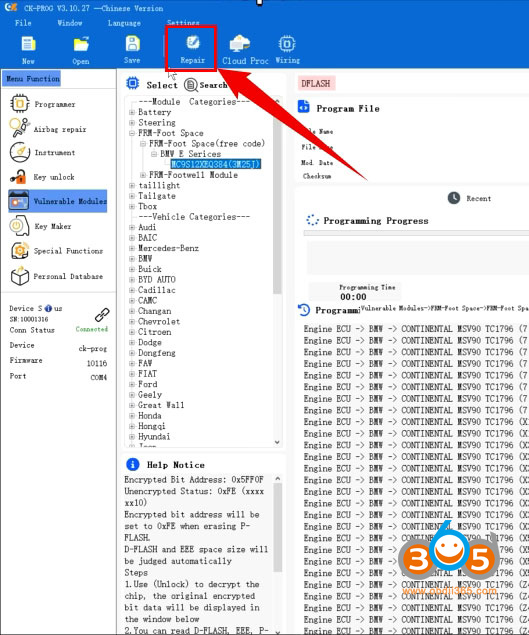The height and width of the screenshot is (635, 529).
Task: Click the Help Notice vertical scrollbar
Action: pyautogui.click(x=277, y=526)
